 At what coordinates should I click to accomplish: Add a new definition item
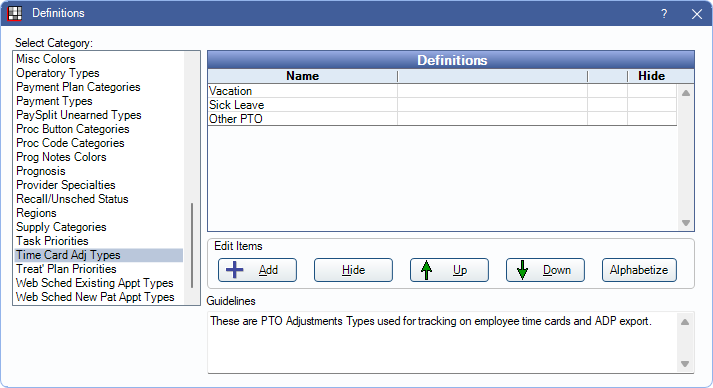click(257, 270)
